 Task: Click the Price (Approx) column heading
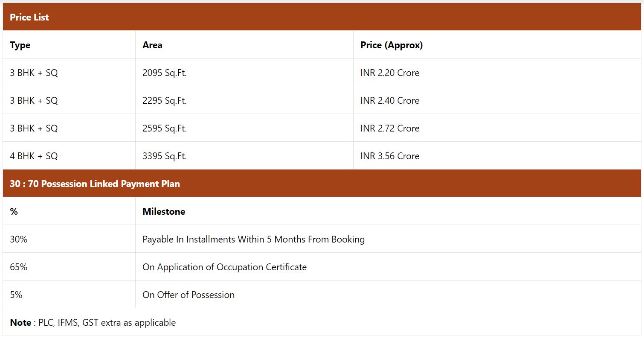pos(391,45)
